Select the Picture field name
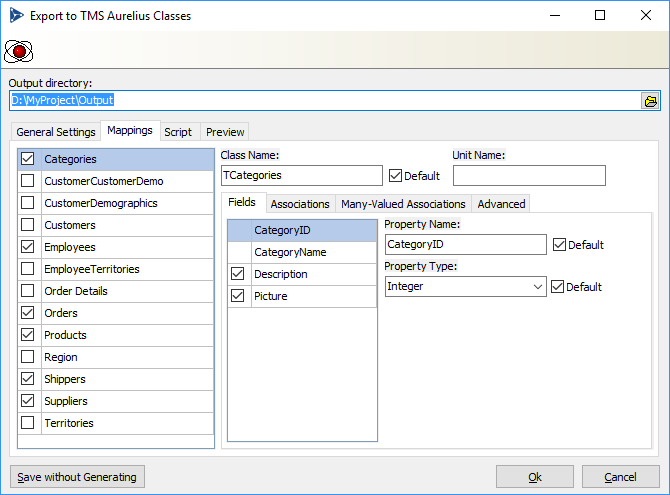670x495 pixels. (270, 296)
